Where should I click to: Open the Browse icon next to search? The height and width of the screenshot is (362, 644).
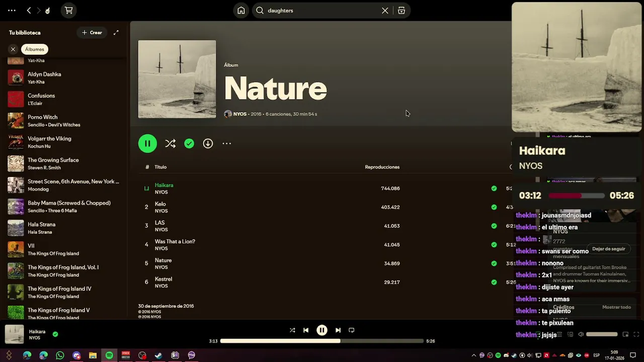pyautogui.click(x=401, y=11)
